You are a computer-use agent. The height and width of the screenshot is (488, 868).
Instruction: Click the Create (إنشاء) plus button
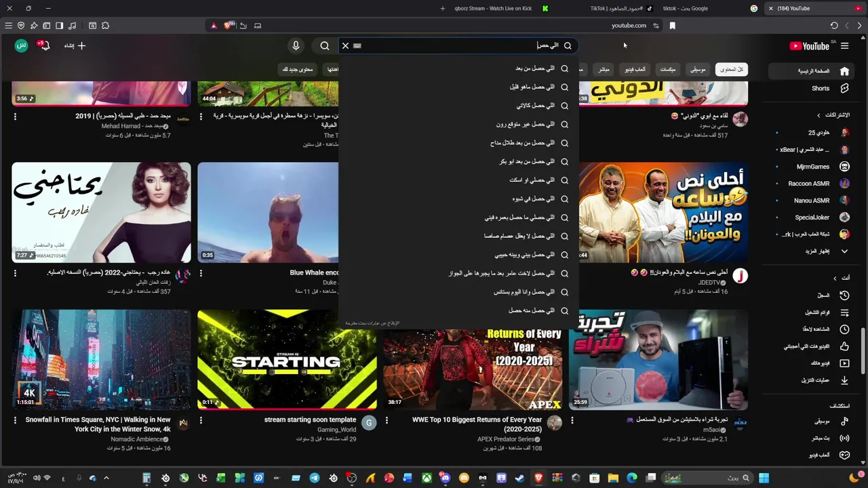75,45
